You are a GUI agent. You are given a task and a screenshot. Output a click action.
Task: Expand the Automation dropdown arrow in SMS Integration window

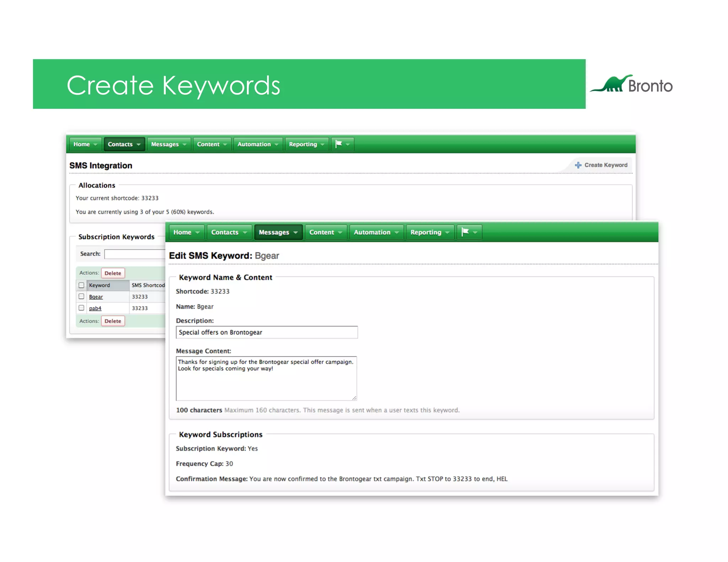coord(277,145)
